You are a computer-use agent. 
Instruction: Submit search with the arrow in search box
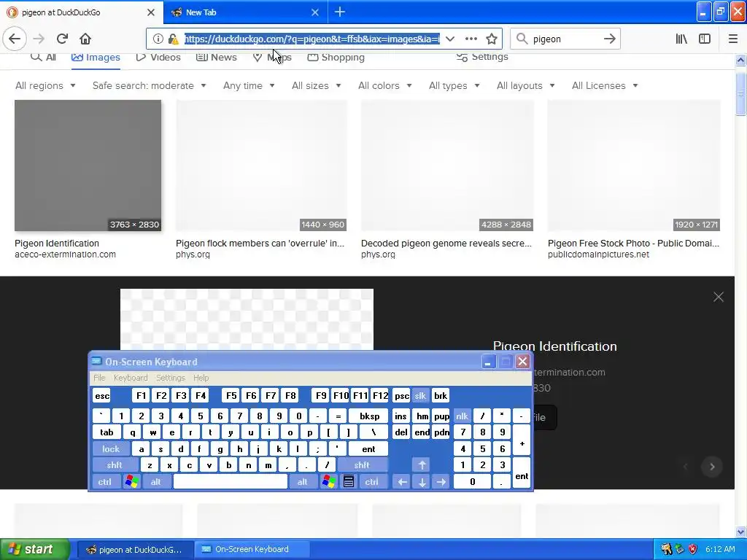point(609,39)
